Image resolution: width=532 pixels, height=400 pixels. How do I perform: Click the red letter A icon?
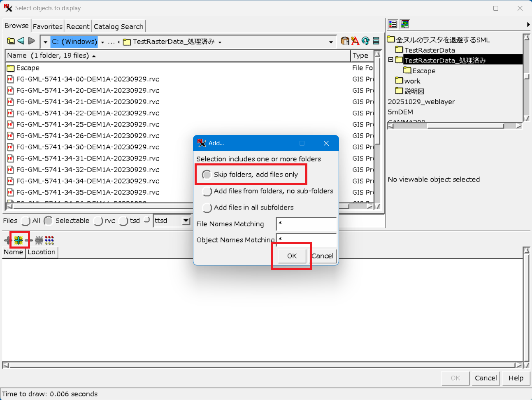tap(355, 41)
